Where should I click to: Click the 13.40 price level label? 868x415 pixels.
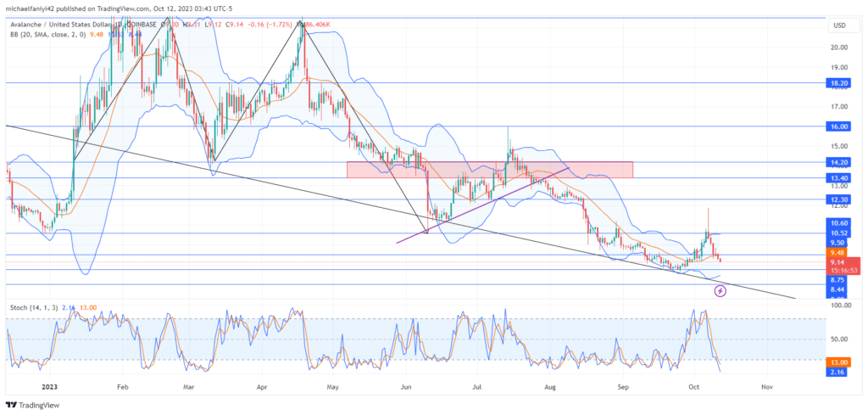840,178
